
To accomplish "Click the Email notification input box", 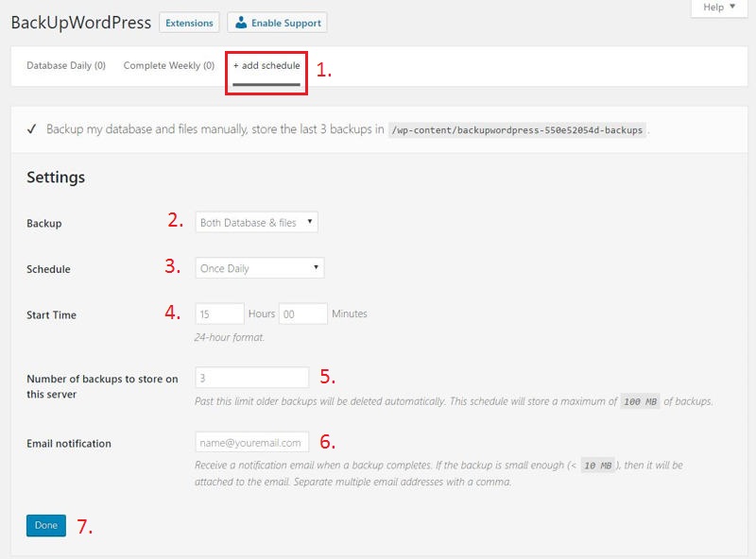I will pos(251,442).
